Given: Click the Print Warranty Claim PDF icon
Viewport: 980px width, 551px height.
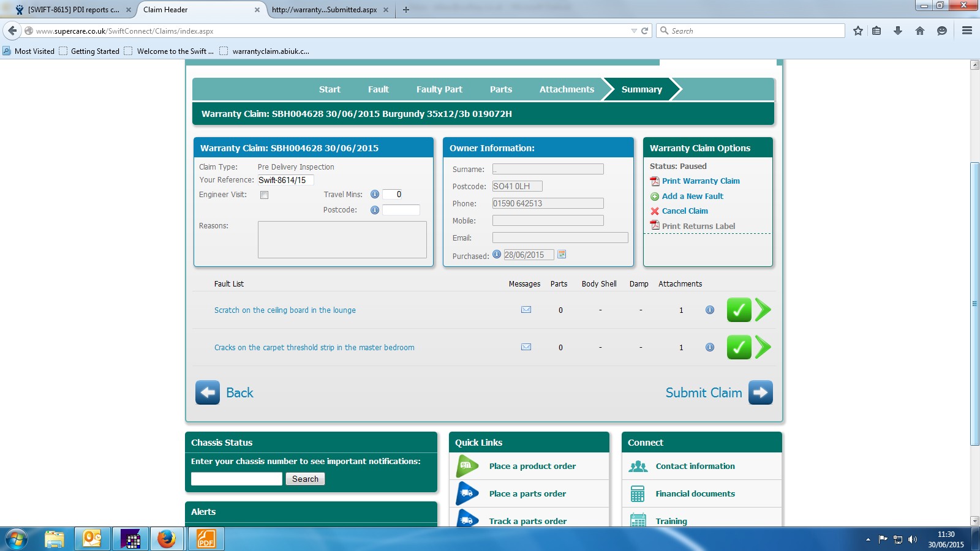Looking at the screenshot, I should (655, 181).
